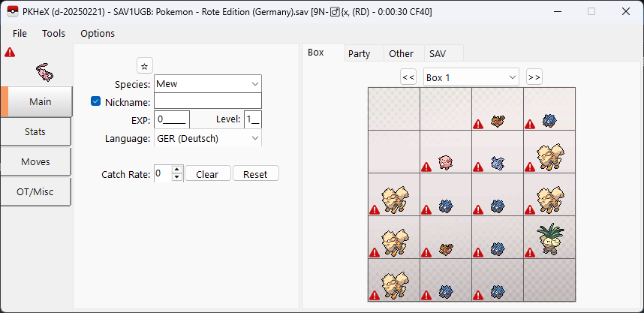Switch to the Party tab

(359, 53)
